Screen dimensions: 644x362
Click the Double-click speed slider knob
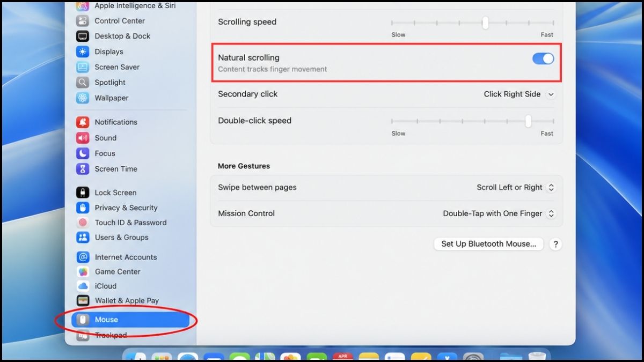pos(528,121)
